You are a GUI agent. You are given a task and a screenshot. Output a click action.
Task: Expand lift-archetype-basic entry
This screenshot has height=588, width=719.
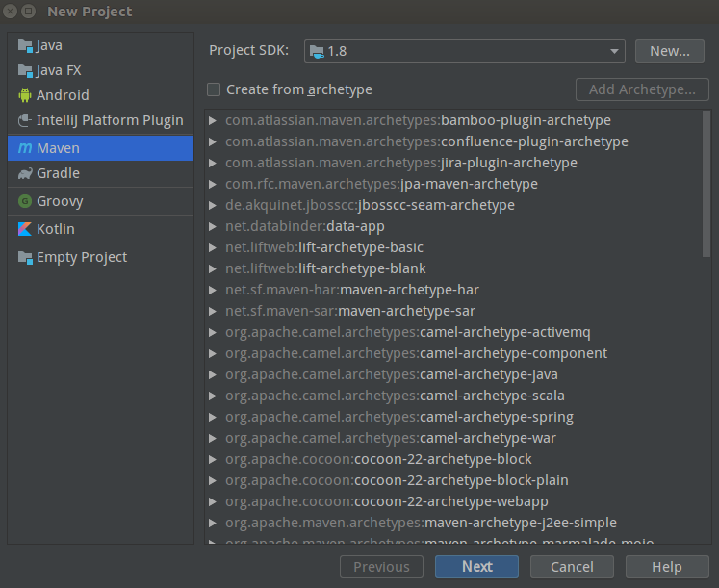213,247
